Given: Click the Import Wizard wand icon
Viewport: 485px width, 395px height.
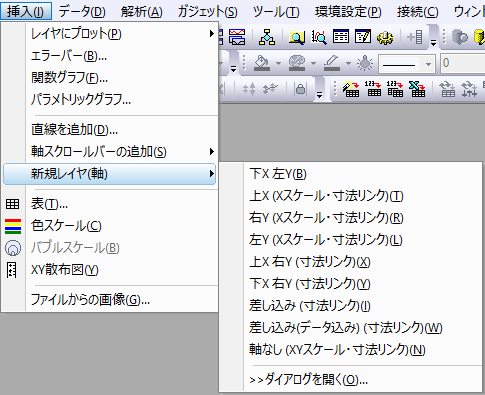Looking at the screenshot, I should [351, 89].
